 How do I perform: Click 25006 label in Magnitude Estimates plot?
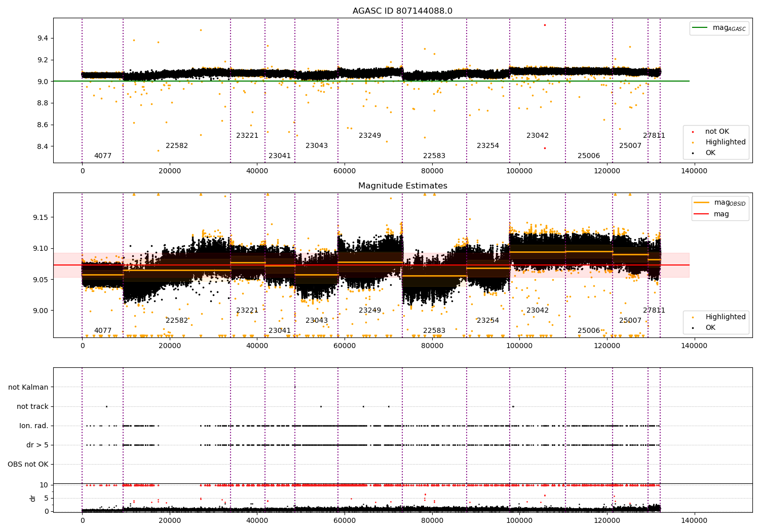pos(589,330)
